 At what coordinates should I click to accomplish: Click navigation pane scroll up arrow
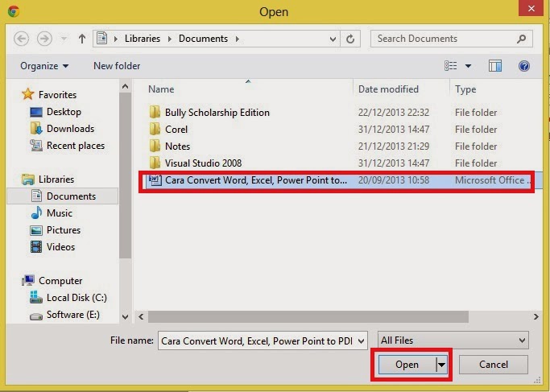click(x=126, y=87)
